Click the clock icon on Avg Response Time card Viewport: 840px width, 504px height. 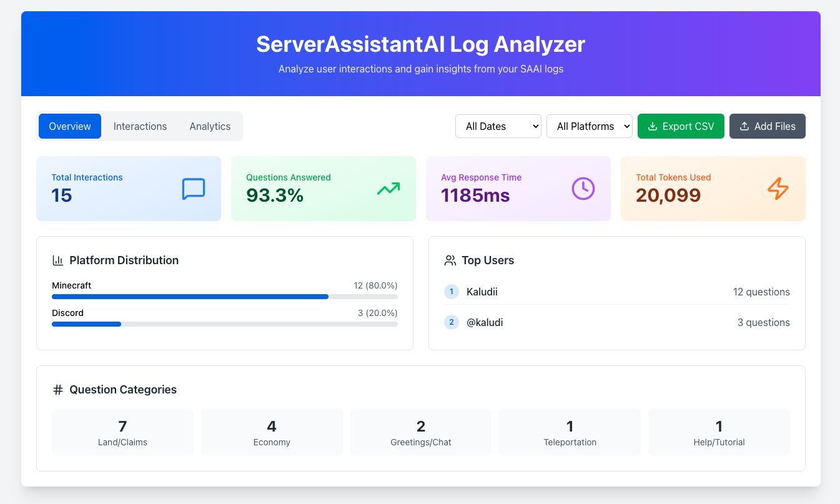[x=583, y=189]
